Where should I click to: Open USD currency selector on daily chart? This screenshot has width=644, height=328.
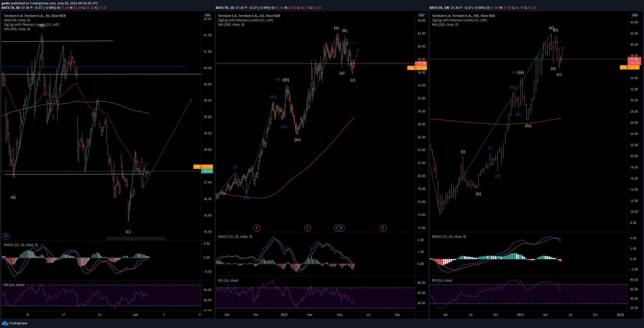point(421,15)
